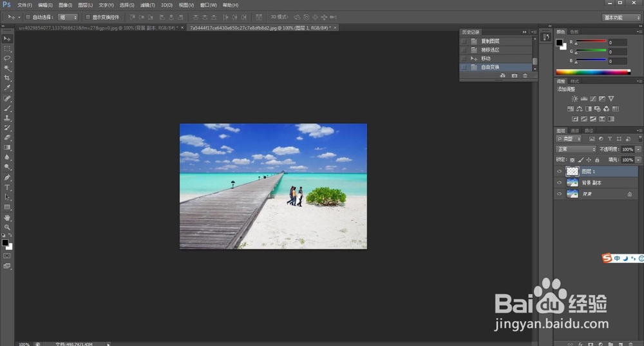Switch to the 通道 tab
Screen dimensions: 644x346
pos(575,131)
